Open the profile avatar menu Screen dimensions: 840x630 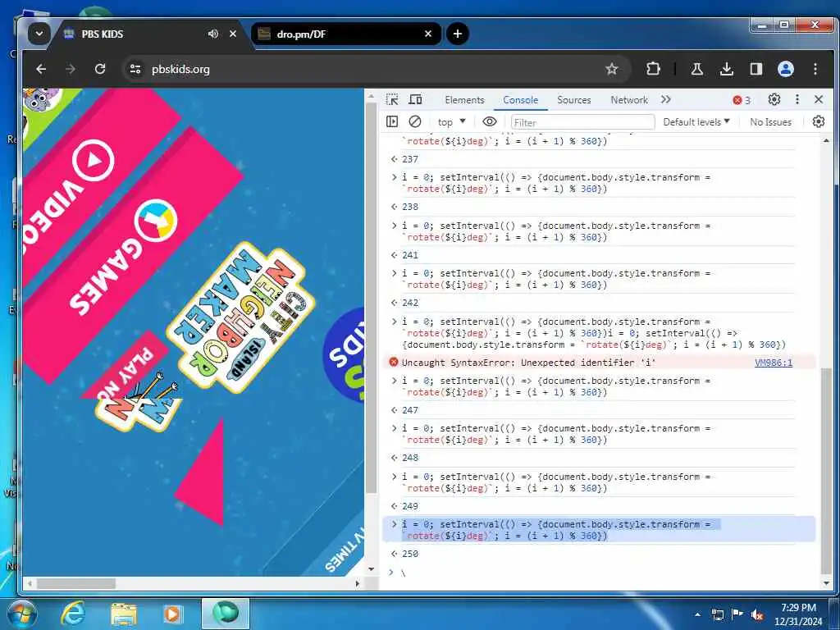point(786,69)
